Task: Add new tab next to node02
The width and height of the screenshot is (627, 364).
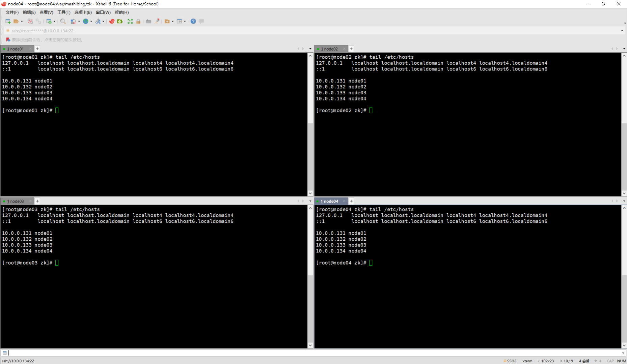Action: (351, 49)
